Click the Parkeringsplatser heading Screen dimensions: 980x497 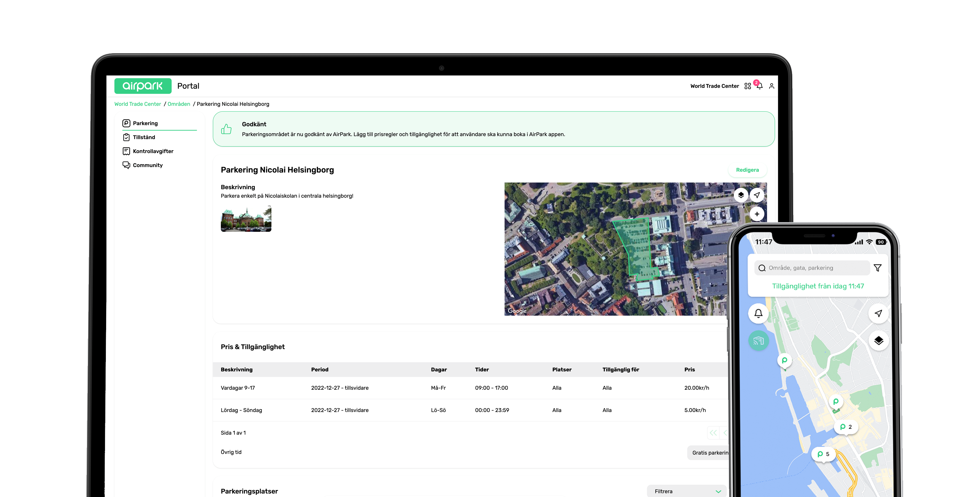(x=249, y=491)
